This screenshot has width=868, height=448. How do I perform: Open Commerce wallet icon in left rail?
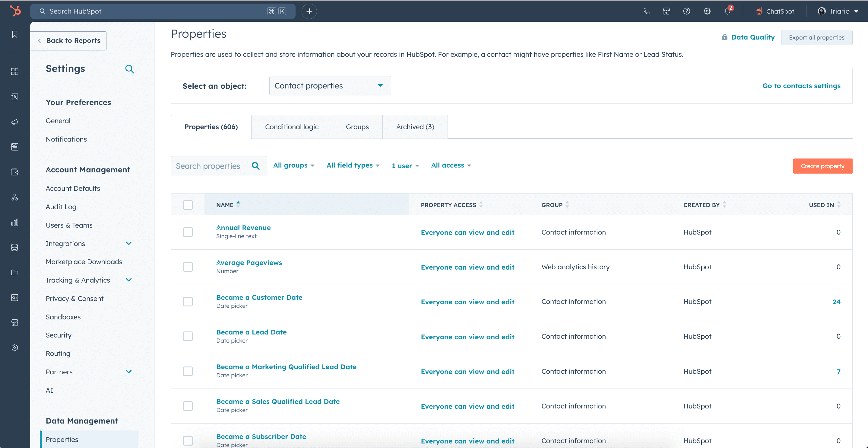tap(15, 172)
